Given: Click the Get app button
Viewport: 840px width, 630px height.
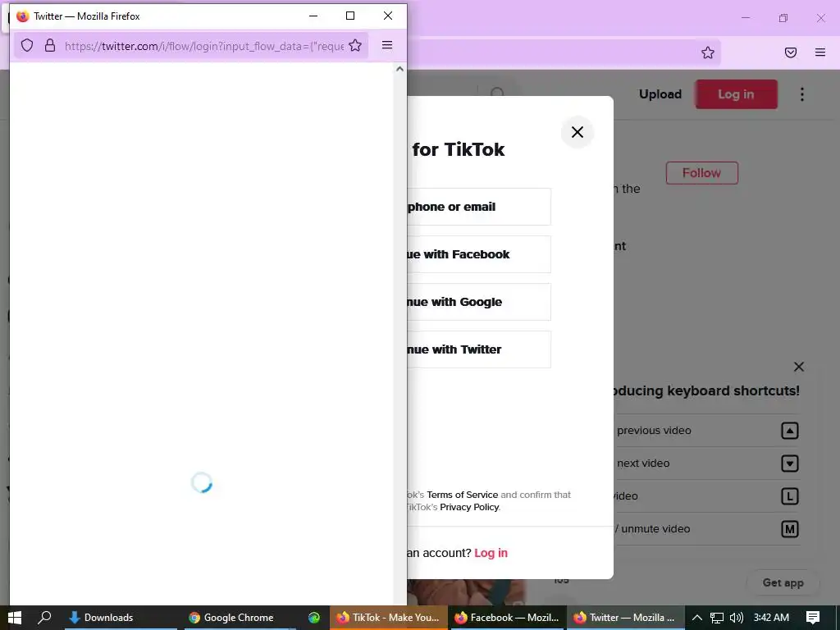Looking at the screenshot, I should click(783, 583).
